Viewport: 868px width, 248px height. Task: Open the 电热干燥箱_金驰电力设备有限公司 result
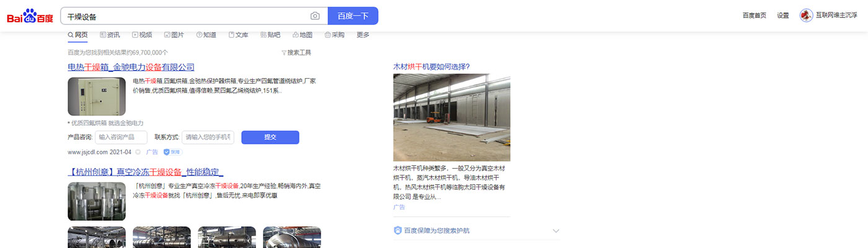[x=131, y=67]
